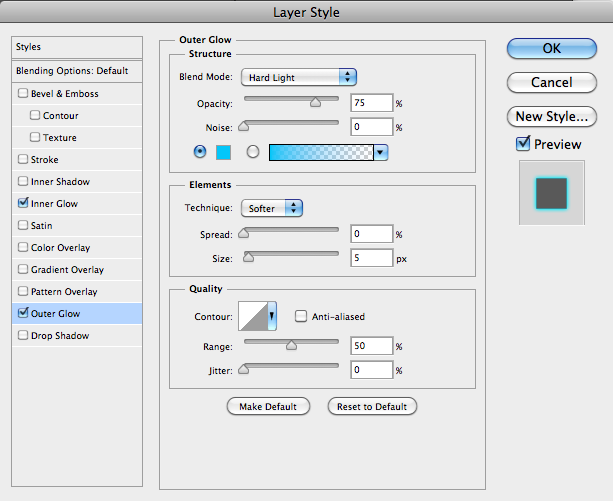
Task: Open the gradient picker dropdown arrow
Action: [x=380, y=152]
